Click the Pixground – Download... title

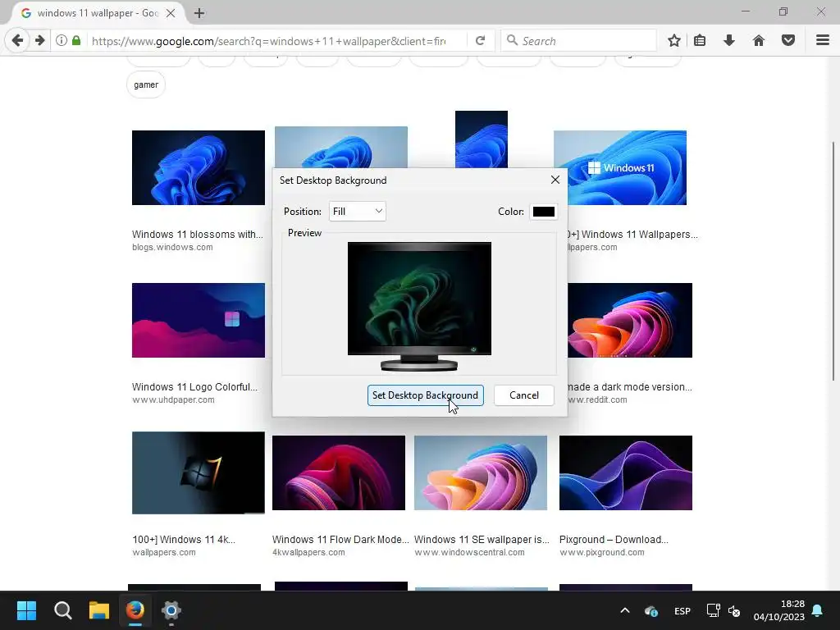click(614, 540)
